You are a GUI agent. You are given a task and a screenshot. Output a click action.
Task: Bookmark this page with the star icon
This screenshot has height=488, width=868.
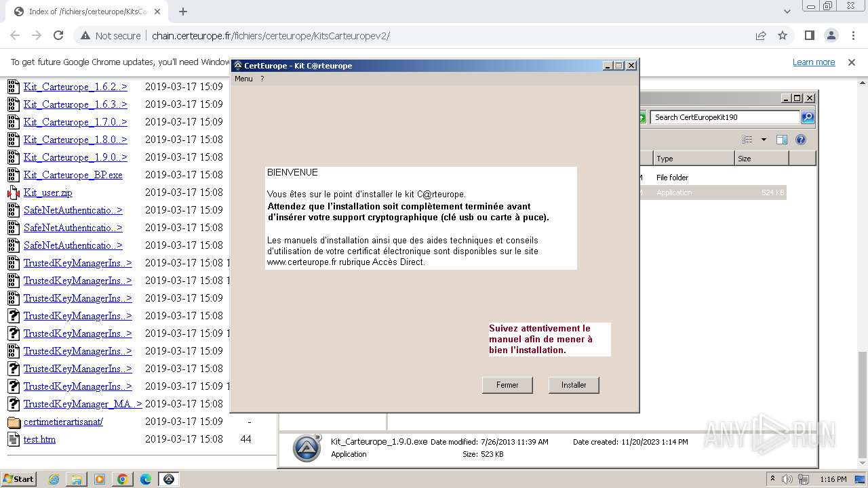(783, 35)
